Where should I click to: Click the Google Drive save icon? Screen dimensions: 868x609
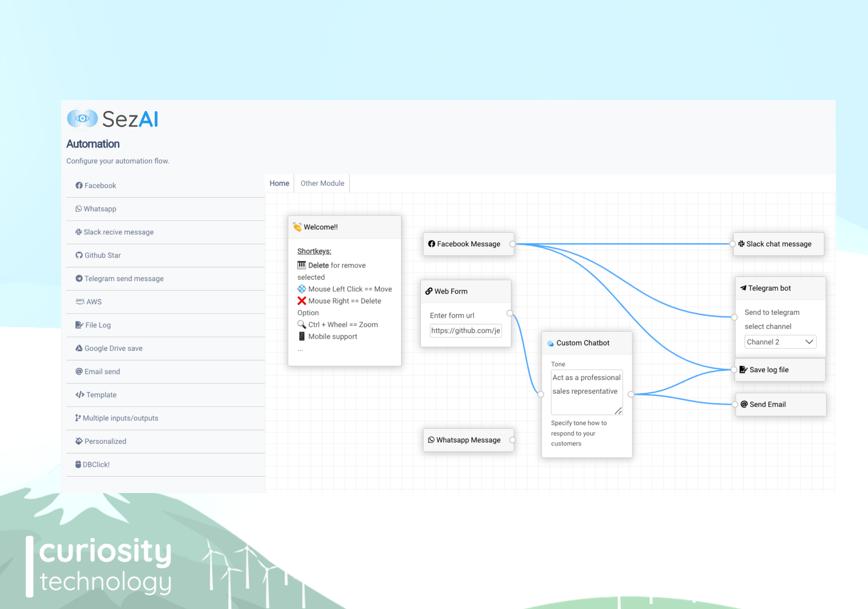pos(79,348)
